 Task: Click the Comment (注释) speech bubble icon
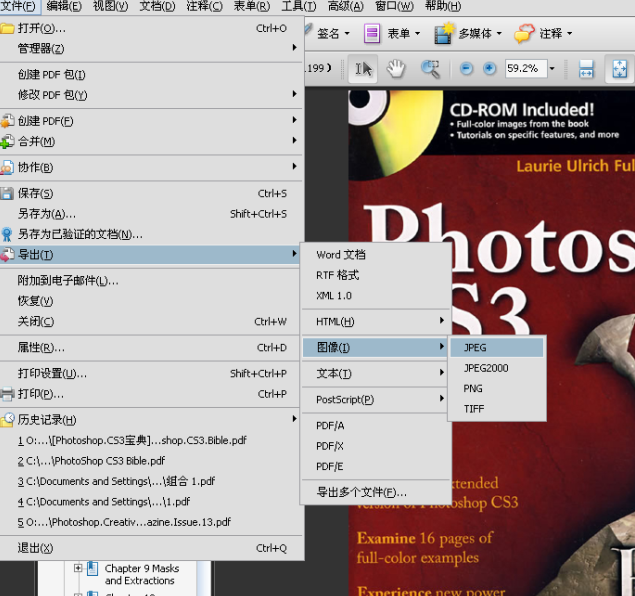click(x=524, y=33)
